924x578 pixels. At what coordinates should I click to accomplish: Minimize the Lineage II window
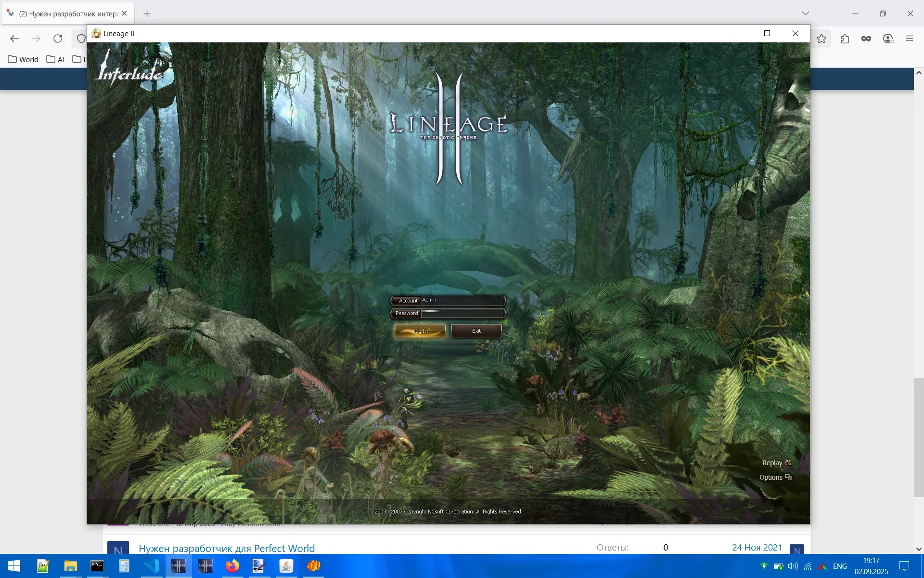[x=739, y=33]
